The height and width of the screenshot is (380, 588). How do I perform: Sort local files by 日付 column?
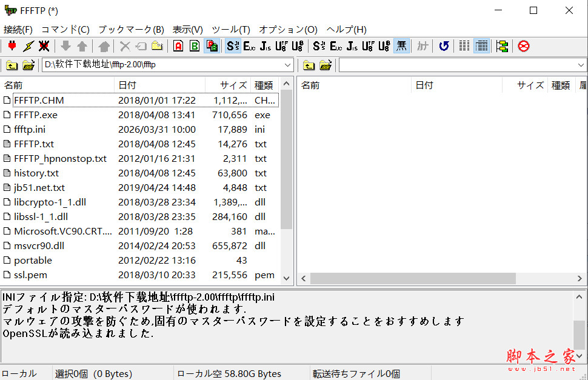(160, 85)
